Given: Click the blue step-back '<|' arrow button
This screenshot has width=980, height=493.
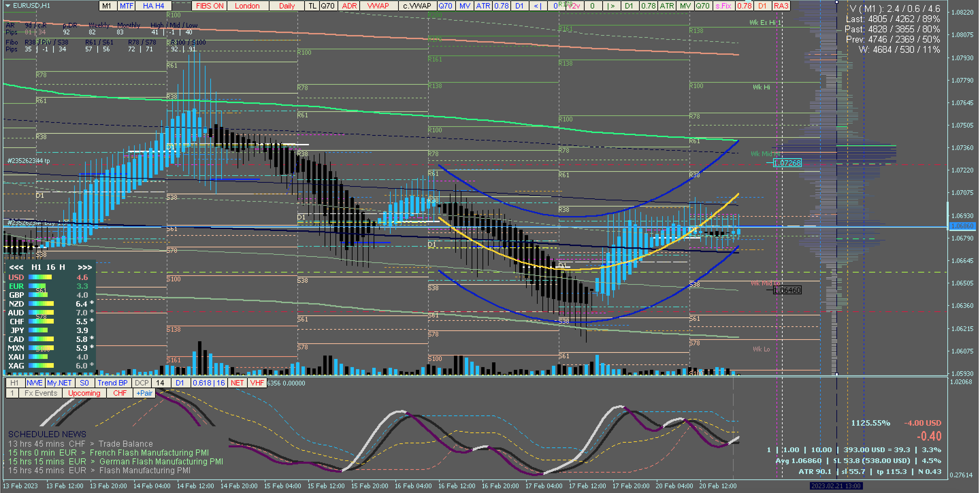Looking at the screenshot, I should 537,6.
